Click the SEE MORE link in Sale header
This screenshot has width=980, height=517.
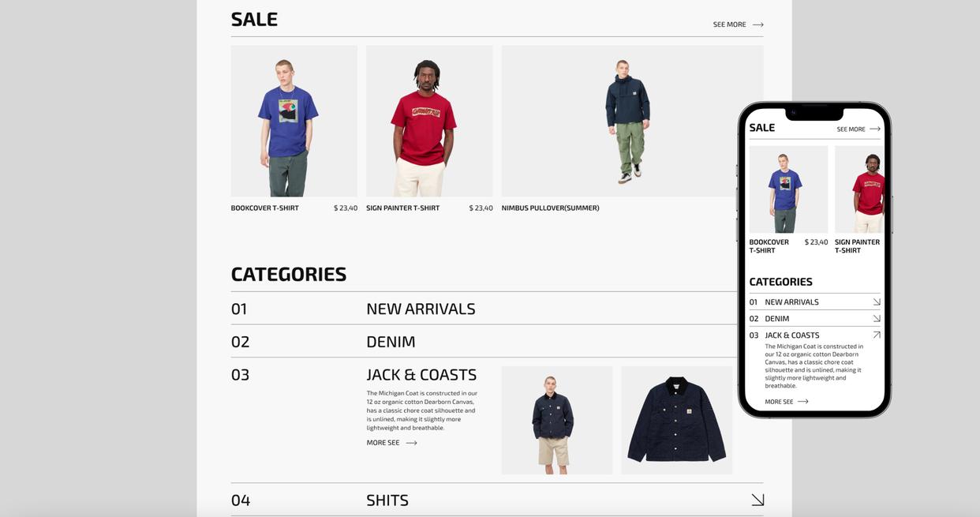pos(729,24)
